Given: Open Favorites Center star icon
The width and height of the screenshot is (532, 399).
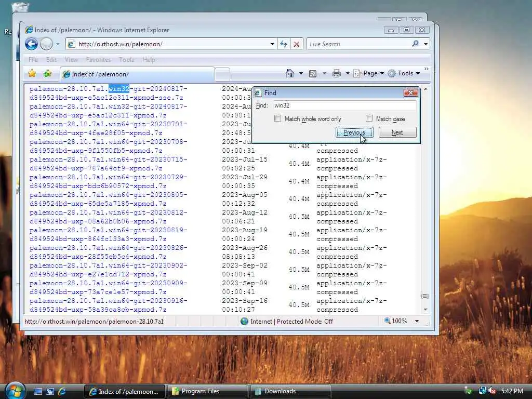Looking at the screenshot, I should point(32,73).
